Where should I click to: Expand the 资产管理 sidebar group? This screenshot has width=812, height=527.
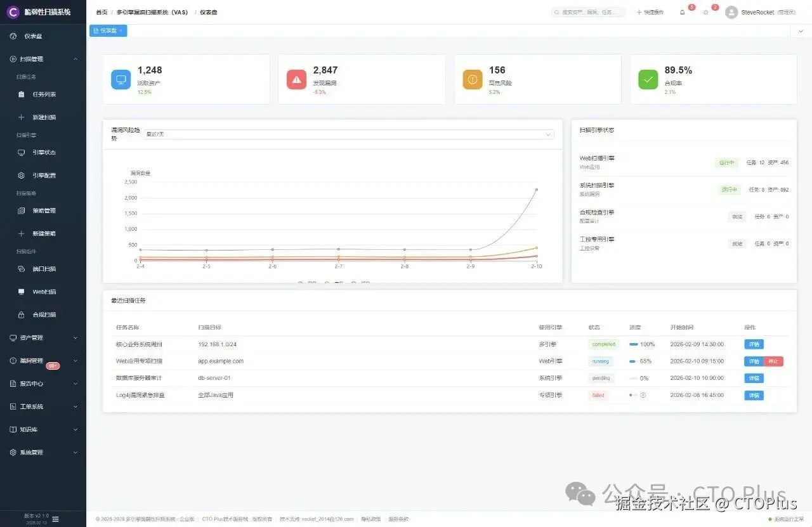(x=43, y=338)
